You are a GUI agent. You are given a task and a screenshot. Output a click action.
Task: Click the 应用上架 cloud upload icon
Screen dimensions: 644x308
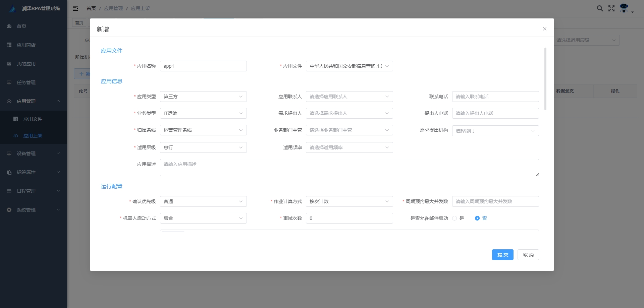16,136
